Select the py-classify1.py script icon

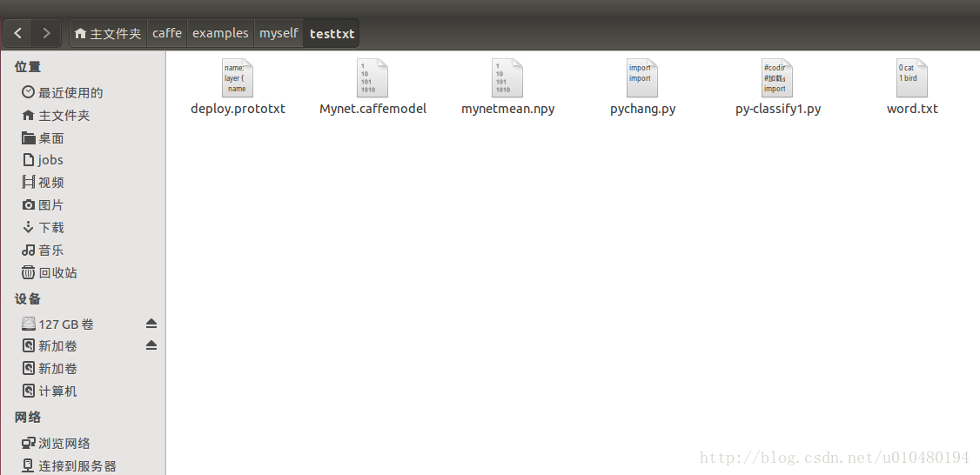pos(777,78)
